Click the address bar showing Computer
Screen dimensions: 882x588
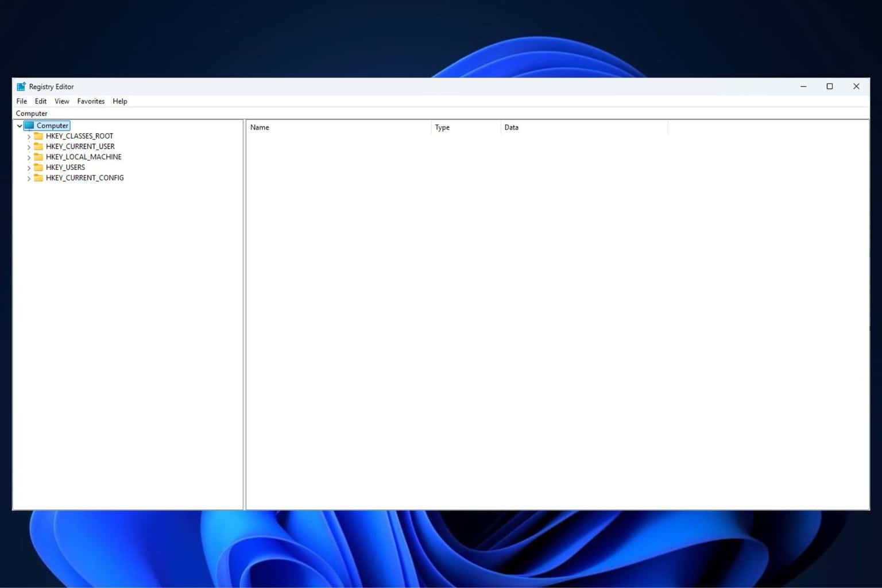click(441, 114)
